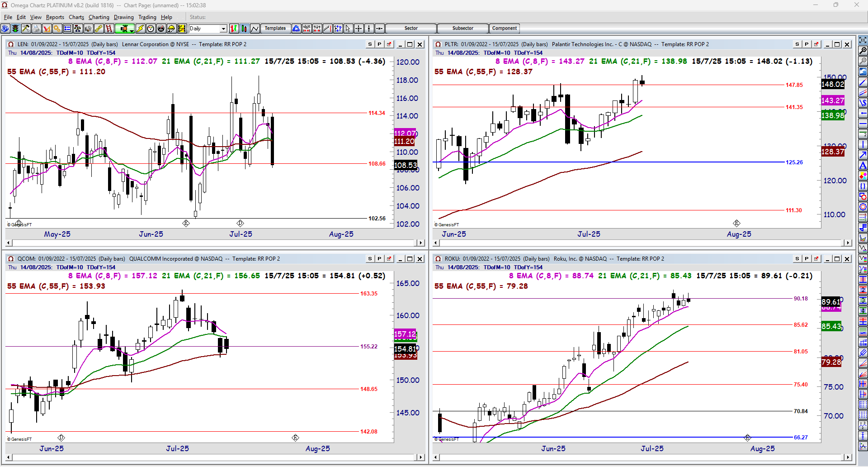Click the zoom out magnifier icon
This screenshot has height=467, width=868.
pos(863,61)
